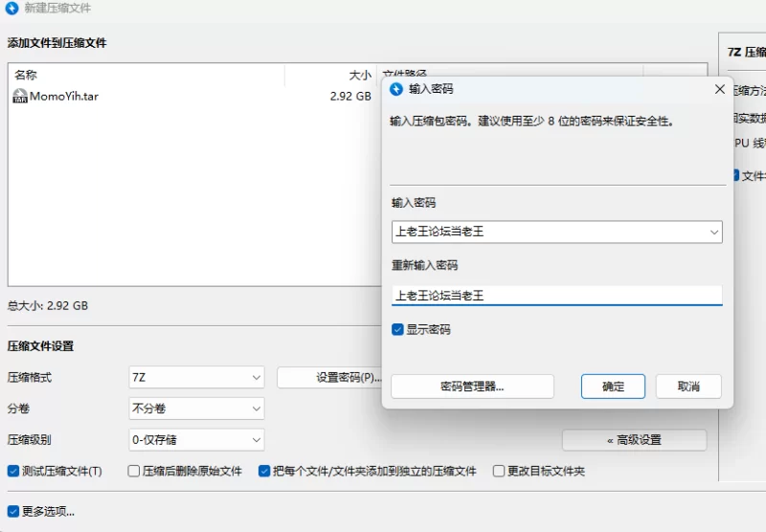Screen dimensions: 766x532
Task: Click the 取消 button
Action: (x=688, y=387)
